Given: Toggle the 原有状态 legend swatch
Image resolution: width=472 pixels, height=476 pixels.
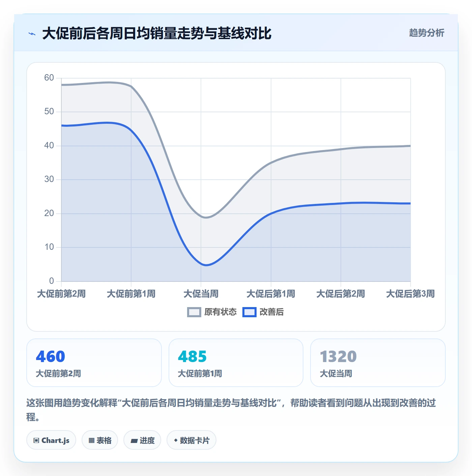Looking at the screenshot, I should click(x=194, y=312).
